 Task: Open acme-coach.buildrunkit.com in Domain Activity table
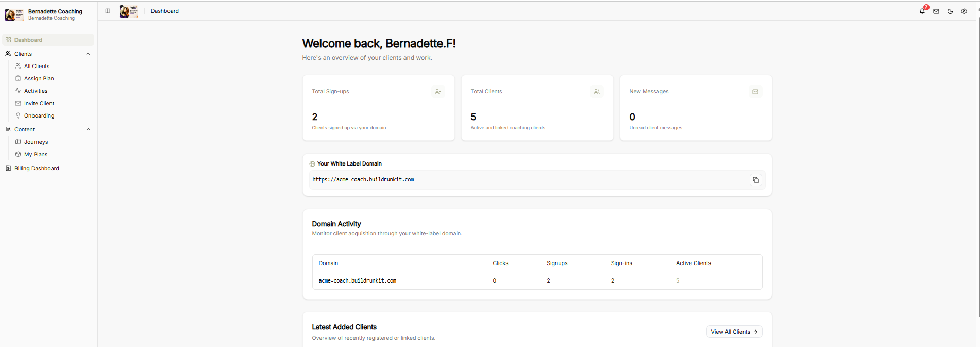click(358, 281)
